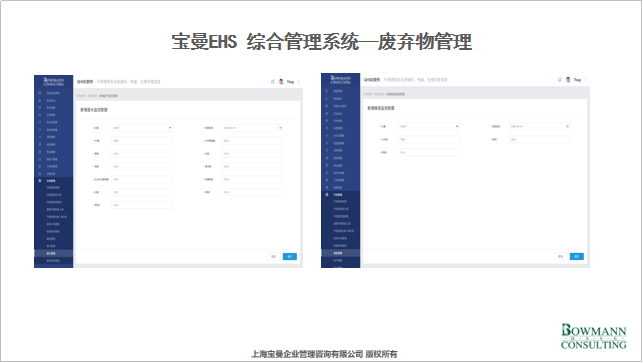Screen dimensions: 643x363
Task: Open the vertical dots menu in left screenshot
Action: click(x=299, y=82)
